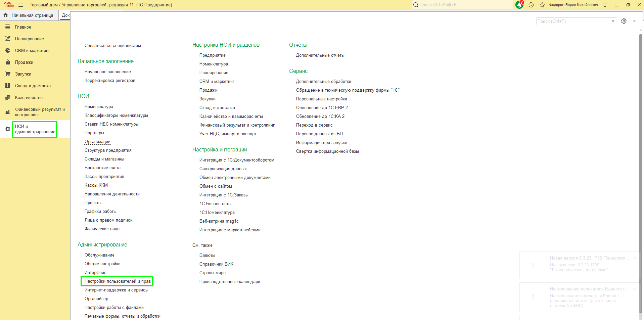Click the Планирование section icon in sidebar
Screen dimensions: 644x320
[8, 39]
